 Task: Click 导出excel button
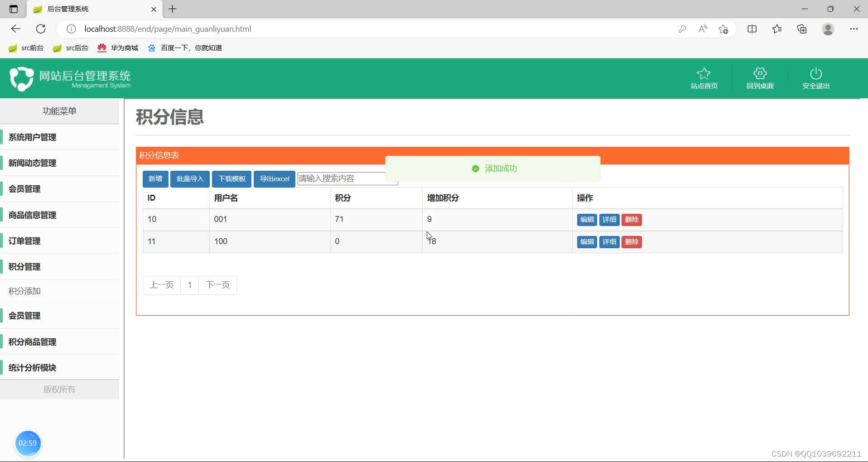275,179
